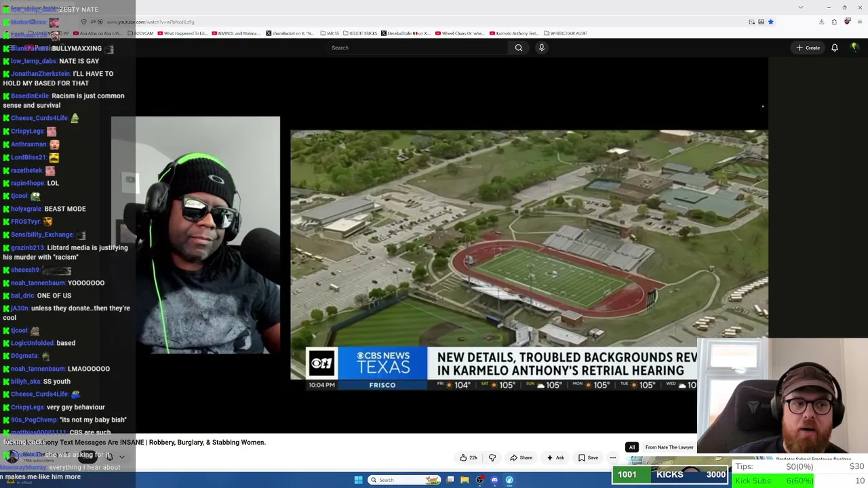
Task: Click chat username Cheese_Curds4Life with tree emote
Action: 39,118
